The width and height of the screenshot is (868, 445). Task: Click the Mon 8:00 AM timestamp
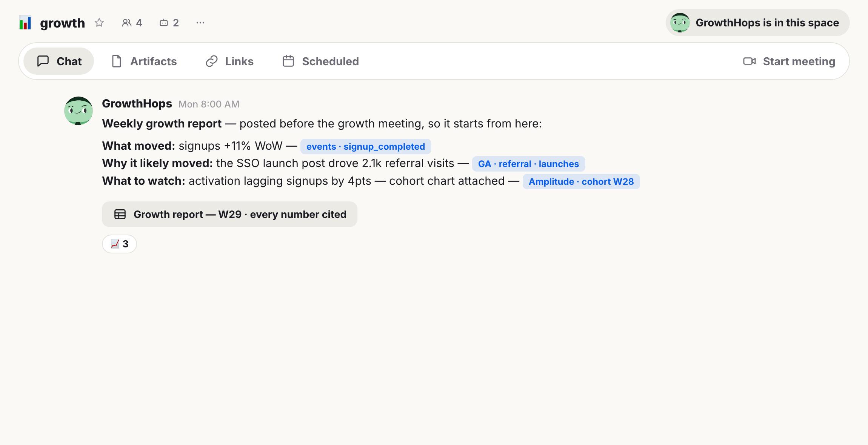[209, 104]
